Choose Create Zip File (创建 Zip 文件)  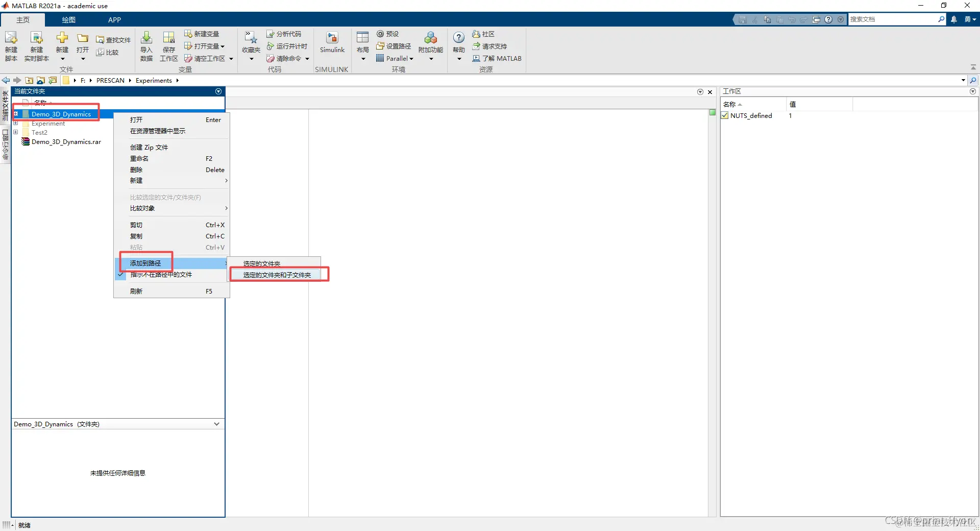(x=171, y=148)
